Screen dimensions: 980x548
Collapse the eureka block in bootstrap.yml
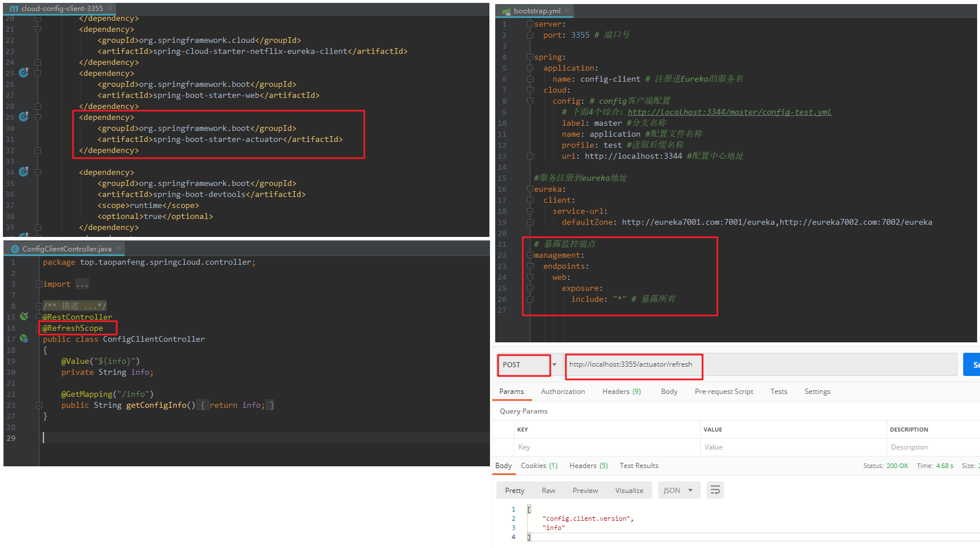coord(530,189)
